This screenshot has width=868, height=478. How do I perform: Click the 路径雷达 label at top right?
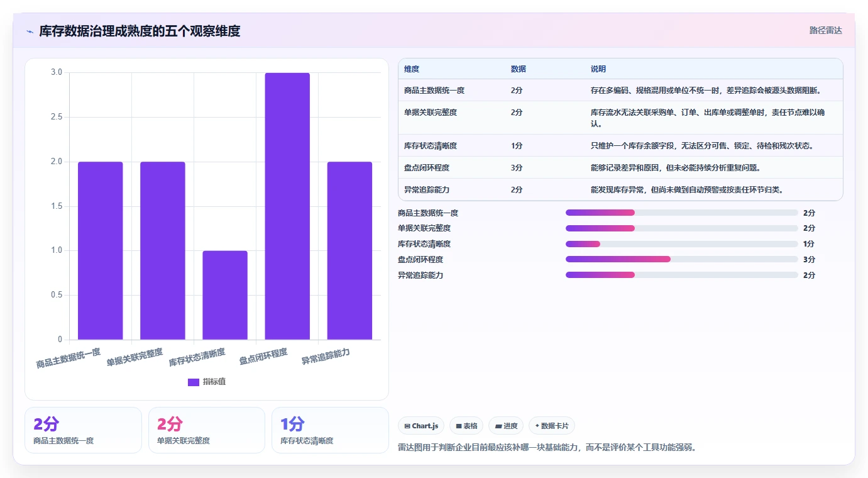(825, 30)
